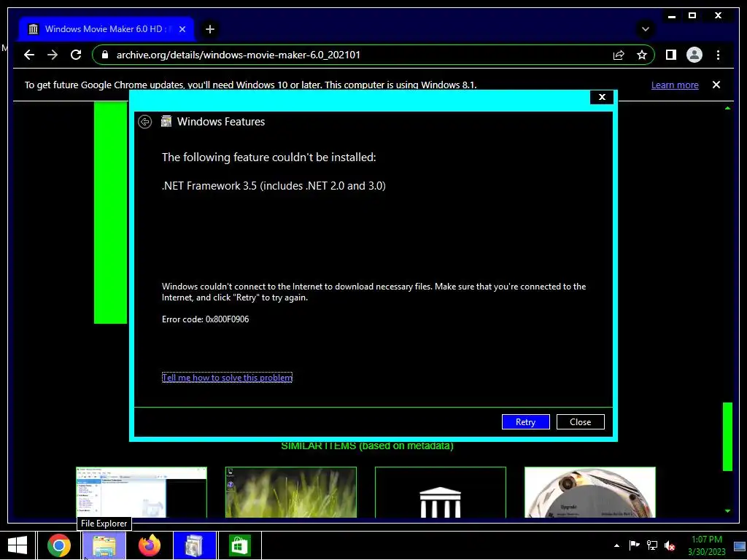Screen dimensions: 747x560
Task: Share this page via share icon
Action: point(619,55)
